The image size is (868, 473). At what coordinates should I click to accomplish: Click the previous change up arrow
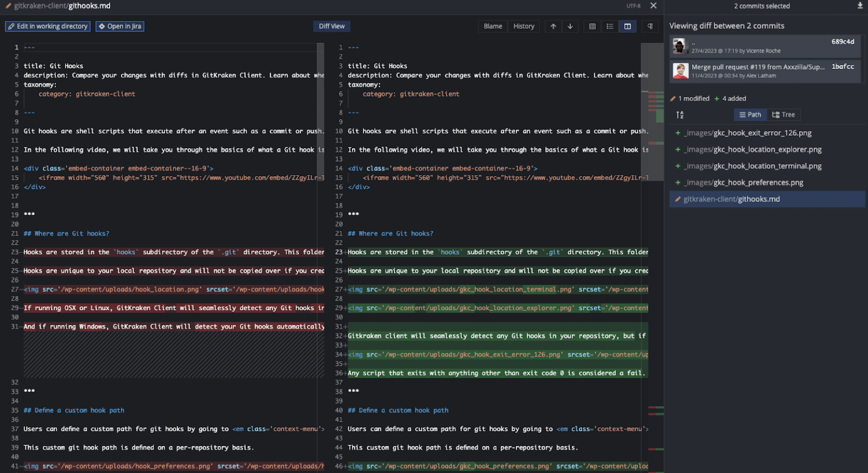click(553, 27)
